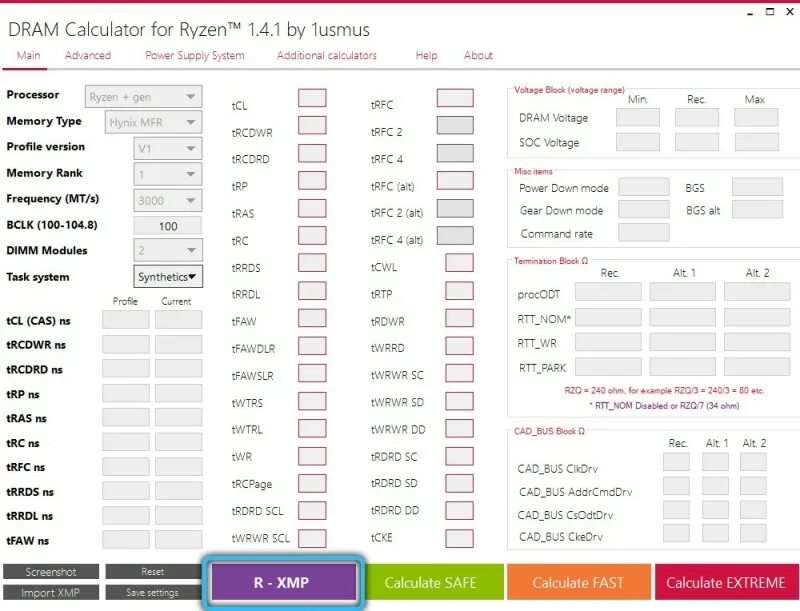Click CAD_BUS CkeDrv Alt. 2 field
The height and width of the screenshot is (611, 800).
click(x=753, y=533)
